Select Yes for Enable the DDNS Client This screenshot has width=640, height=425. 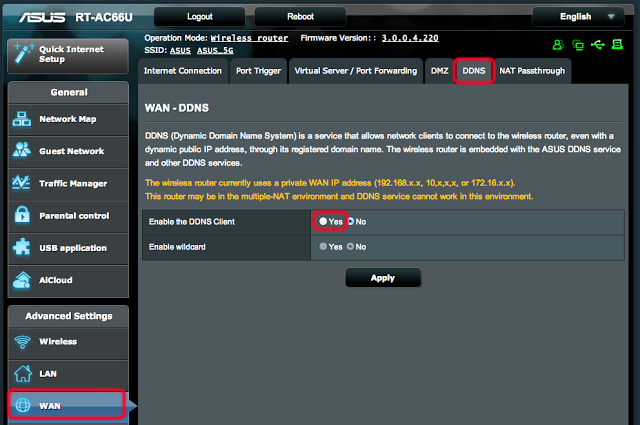click(x=323, y=221)
